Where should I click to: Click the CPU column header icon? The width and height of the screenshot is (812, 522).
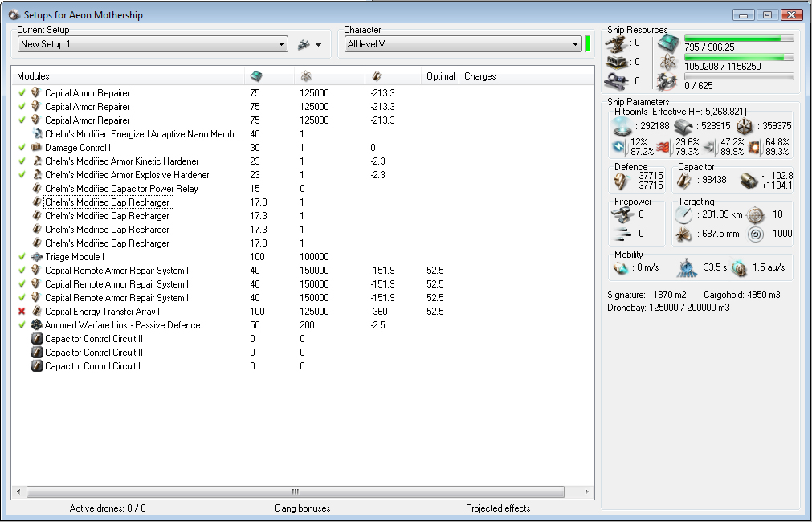tap(256, 76)
